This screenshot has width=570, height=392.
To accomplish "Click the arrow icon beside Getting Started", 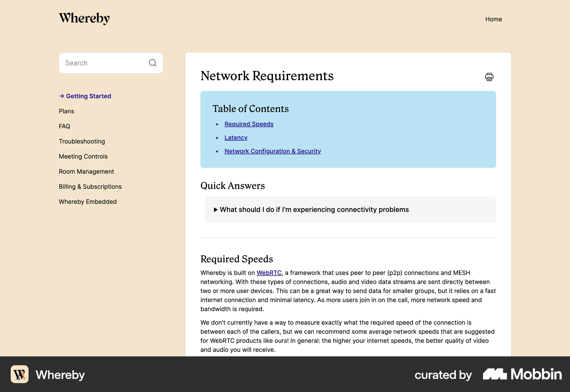I will tap(61, 96).
